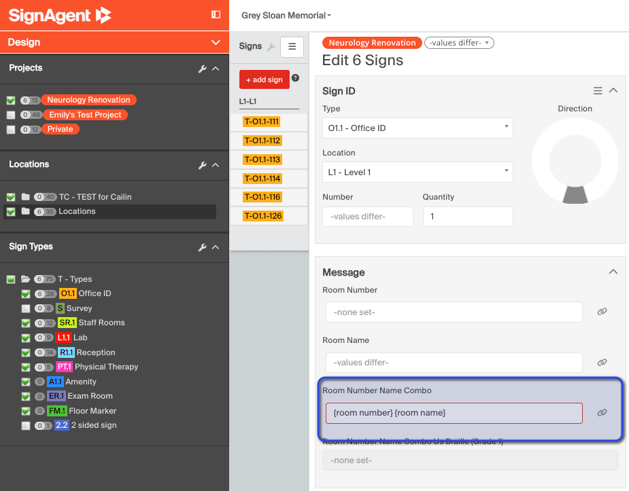Viewport: 629px width, 491px height.
Task: Toggle the Locations folder checkbox
Action: [x=11, y=211]
